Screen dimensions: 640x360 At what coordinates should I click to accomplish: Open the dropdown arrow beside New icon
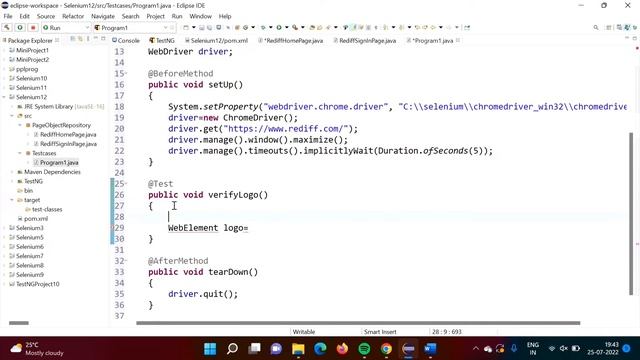(193, 27)
